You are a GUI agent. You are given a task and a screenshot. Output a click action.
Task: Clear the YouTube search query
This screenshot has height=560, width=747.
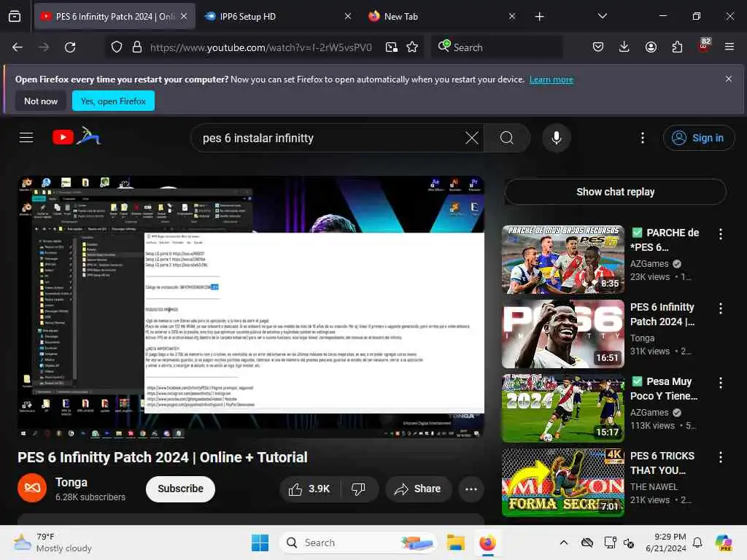point(472,138)
